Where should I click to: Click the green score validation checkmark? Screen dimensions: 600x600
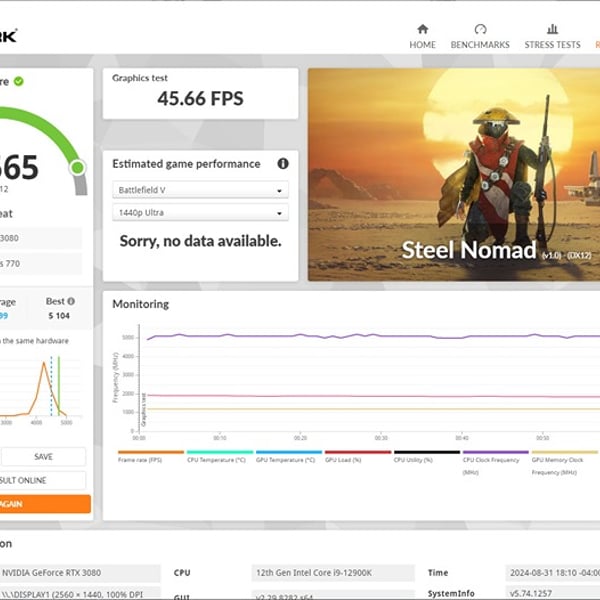click(18, 81)
